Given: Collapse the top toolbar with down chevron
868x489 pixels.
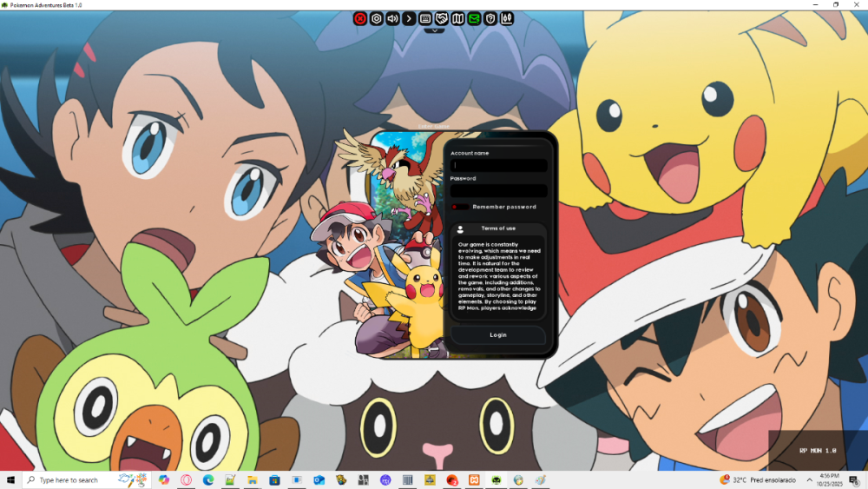Looking at the screenshot, I should pyautogui.click(x=434, y=30).
